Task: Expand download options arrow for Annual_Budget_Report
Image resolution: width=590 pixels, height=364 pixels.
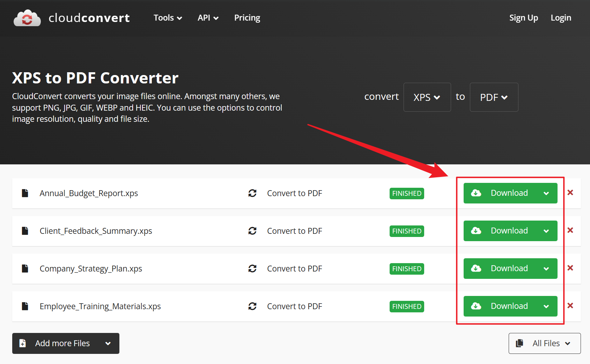Action: pos(546,193)
